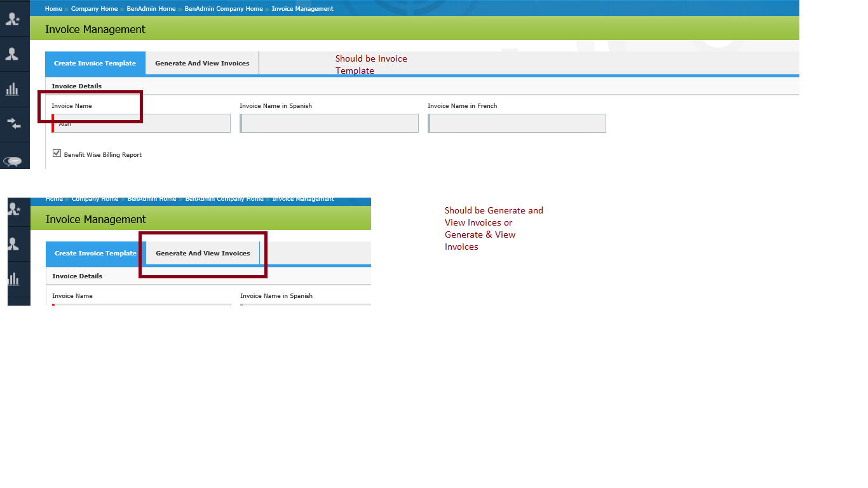Viewport: 868px width, 488px height.
Task: Click the person icon in lower screenshot sidebar
Action: 13,244
